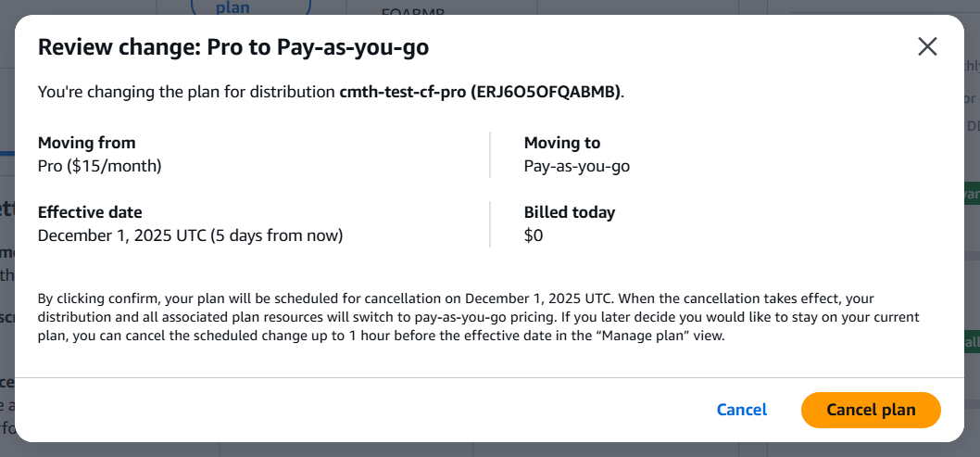This screenshot has width=980, height=457.
Task: Click the Moving to label
Action: [x=561, y=143]
